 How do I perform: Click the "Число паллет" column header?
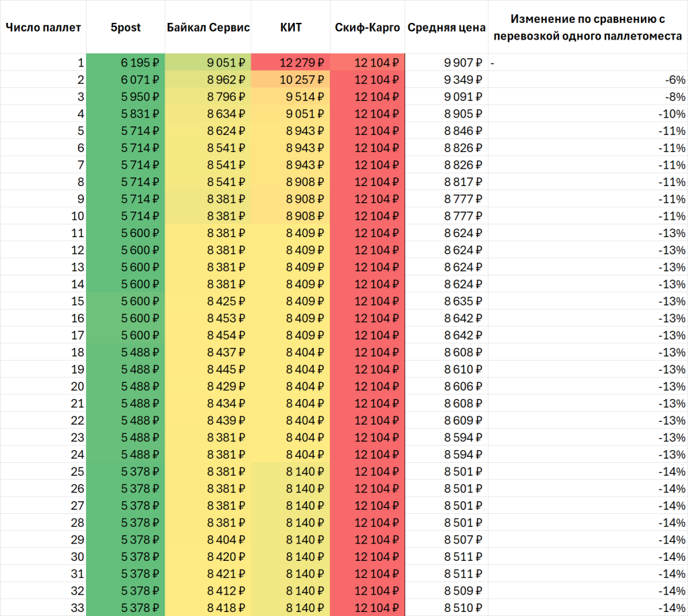(43, 28)
